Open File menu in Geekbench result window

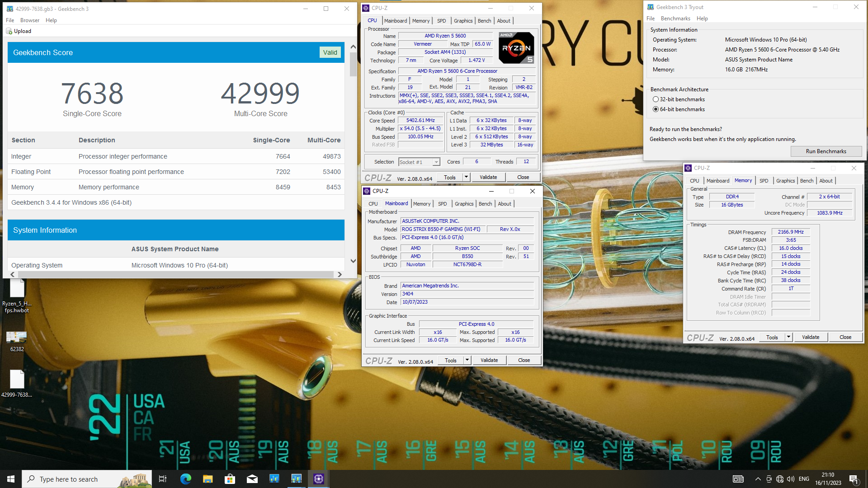click(x=10, y=20)
